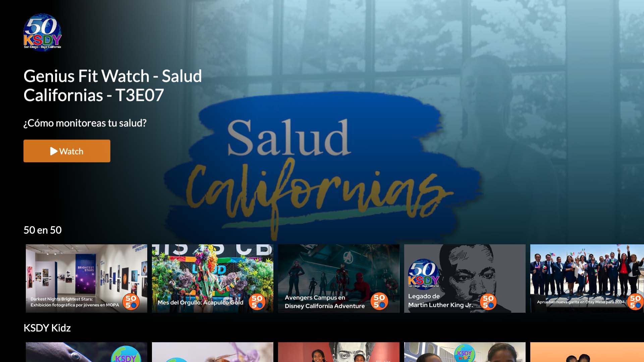Screen dimensions: 644x362
Task: Select the 50 en 50 row heading
Action: [43, 230]
